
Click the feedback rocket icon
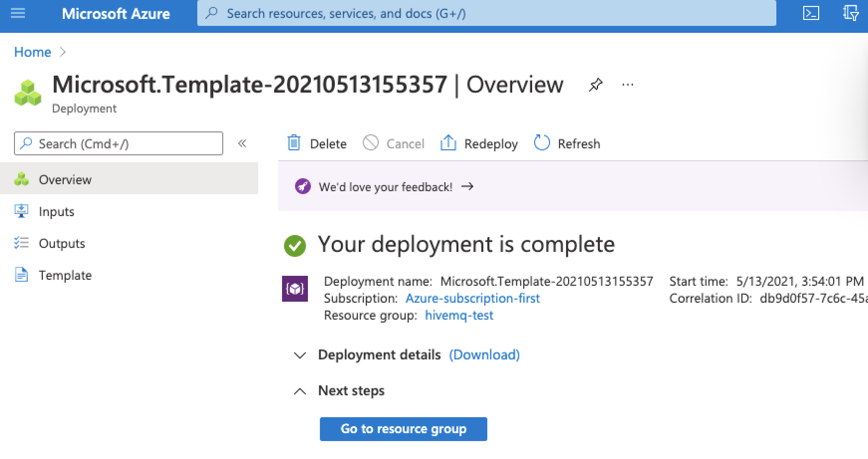(302, 187)
